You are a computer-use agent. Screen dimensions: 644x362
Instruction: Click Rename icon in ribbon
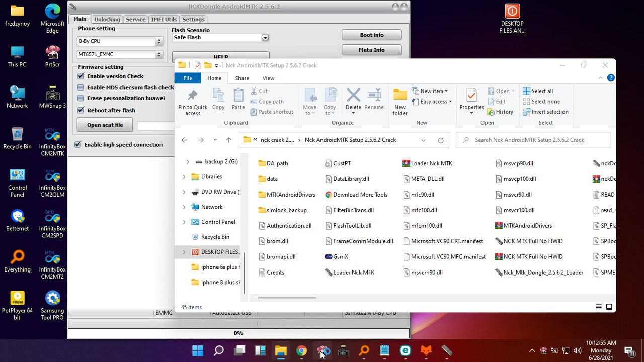374,99
